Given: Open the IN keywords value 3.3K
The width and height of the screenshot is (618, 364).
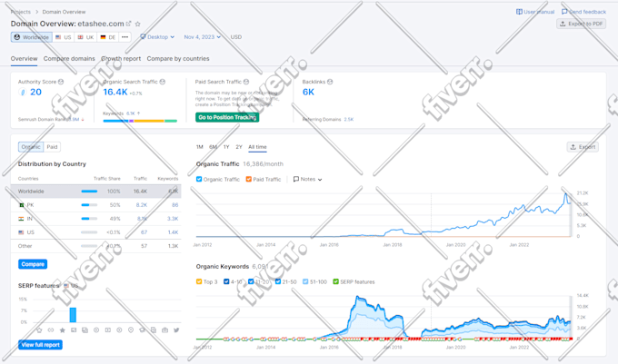Looking at the screenshot, I should (173, 219).
